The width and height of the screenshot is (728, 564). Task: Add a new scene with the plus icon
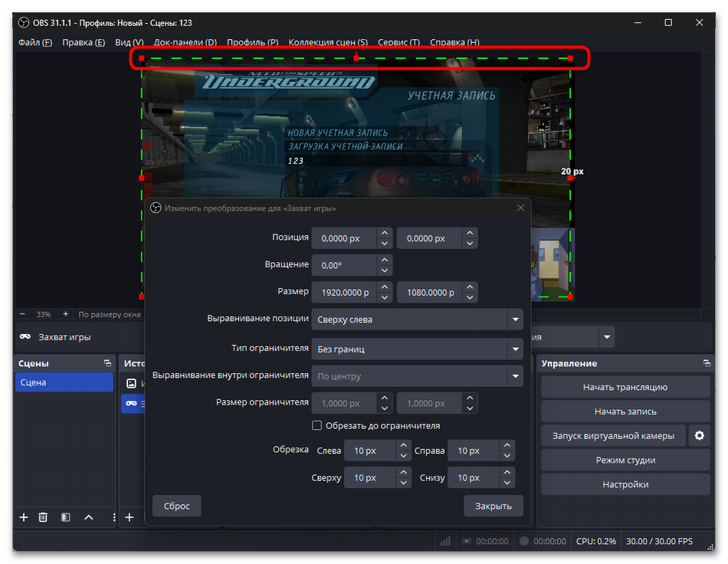[x=24, y=517]
